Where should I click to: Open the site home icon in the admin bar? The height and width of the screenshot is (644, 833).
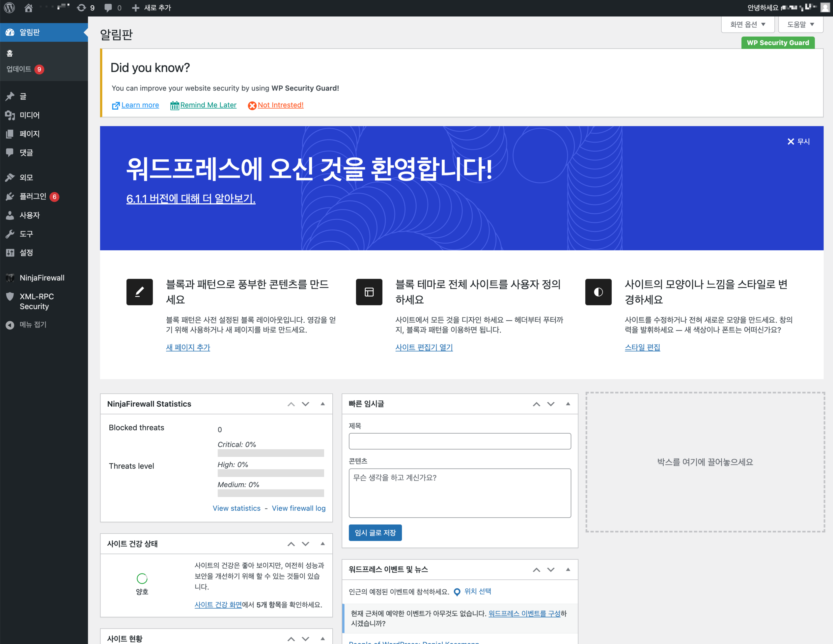(x=29, y=7)
